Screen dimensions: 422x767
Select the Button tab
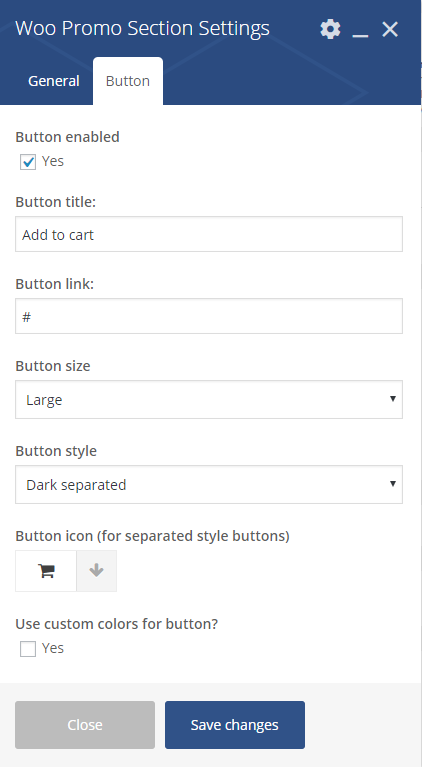coord(128,81)
